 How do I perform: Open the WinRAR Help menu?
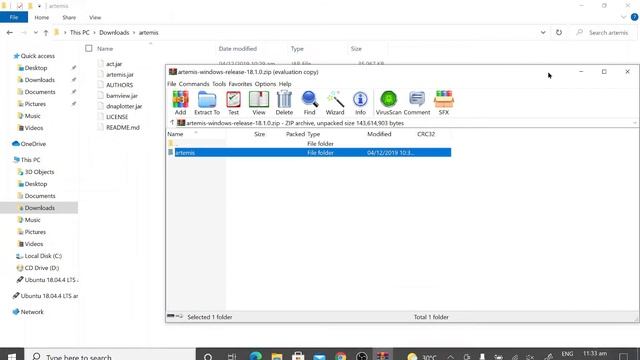pyautogui.click(x=285, y=84)
